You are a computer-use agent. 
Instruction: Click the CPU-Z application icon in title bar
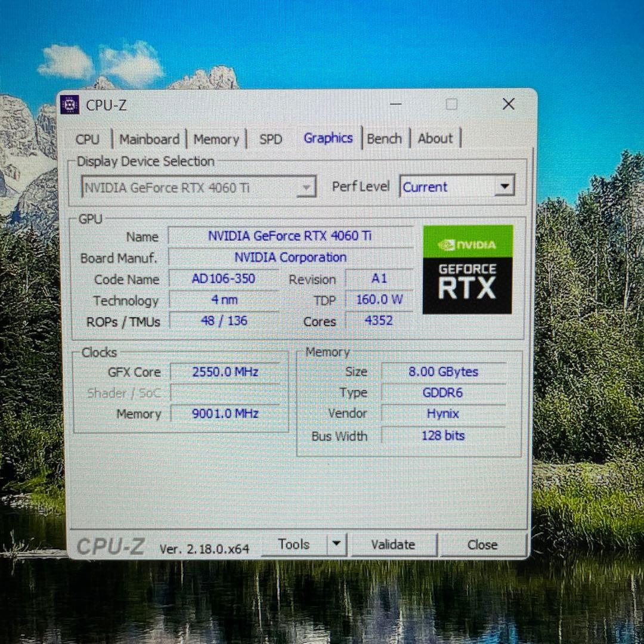coord(70,104)
